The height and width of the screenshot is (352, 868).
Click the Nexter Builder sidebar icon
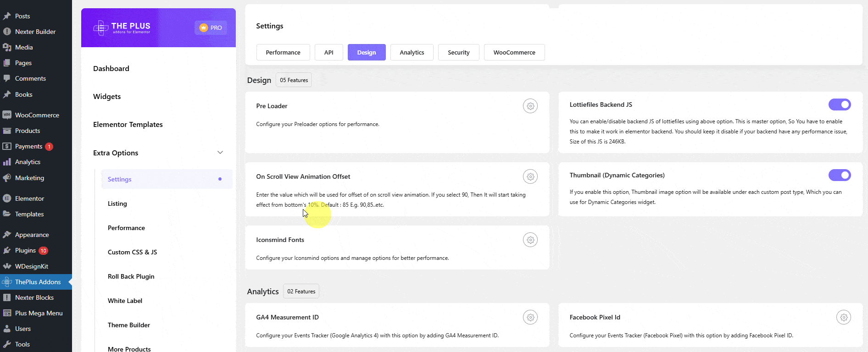coord(7,32)
